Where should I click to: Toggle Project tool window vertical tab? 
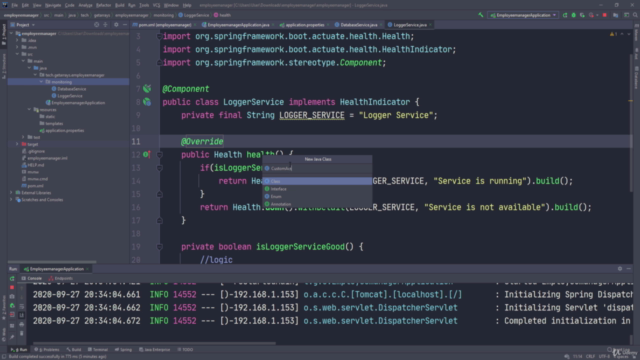pyautogui.click(x=4, y=34)
